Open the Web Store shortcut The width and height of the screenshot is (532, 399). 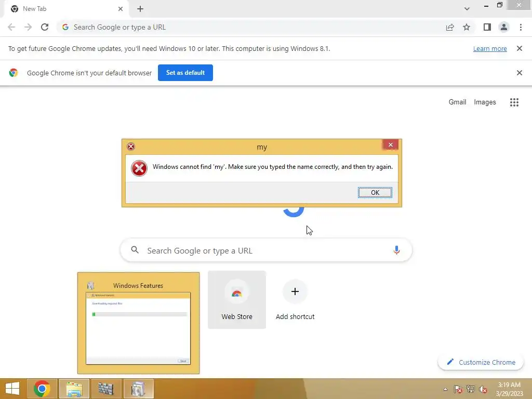(x=237, y=300)
